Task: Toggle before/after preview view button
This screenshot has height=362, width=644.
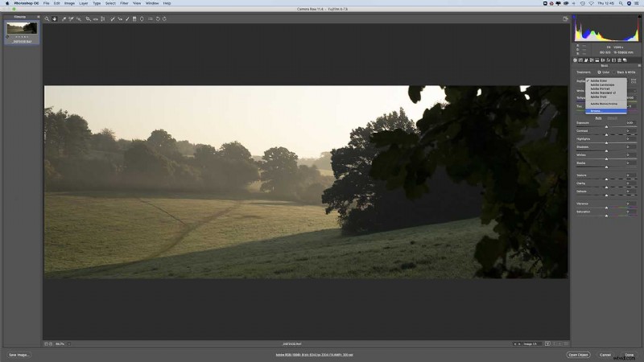Action: [x=547, y=344]
